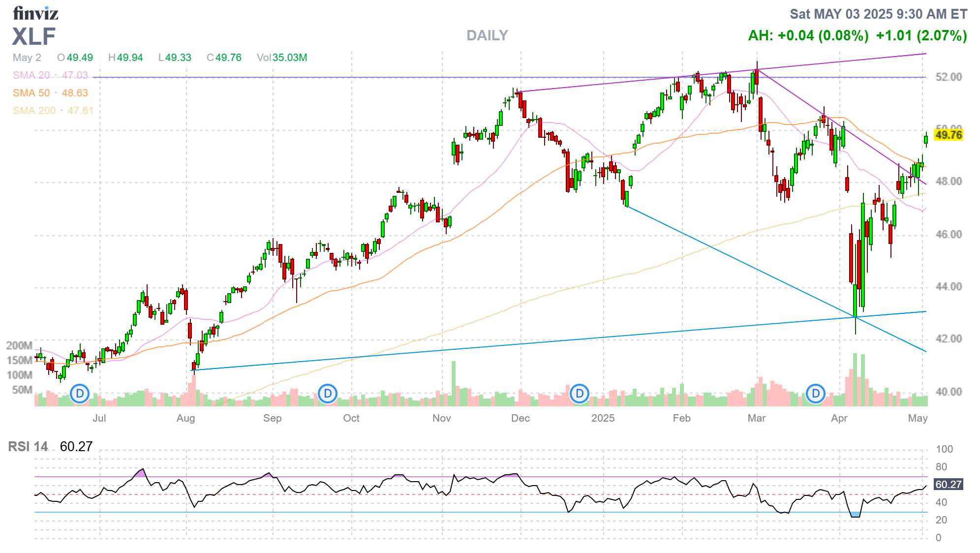The image size is (980, 553).
Task: Click the 2025 label on time axis
Action: 603,418
